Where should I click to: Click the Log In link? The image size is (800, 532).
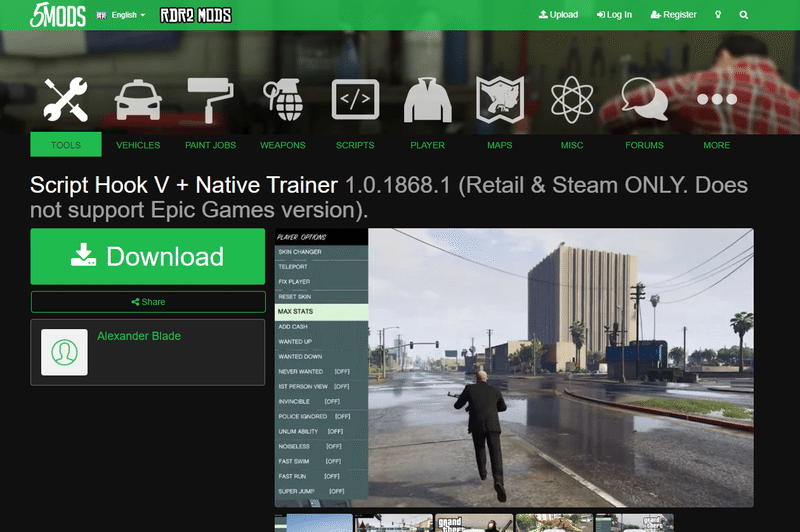pyautogui.click(x=614, y=15)
